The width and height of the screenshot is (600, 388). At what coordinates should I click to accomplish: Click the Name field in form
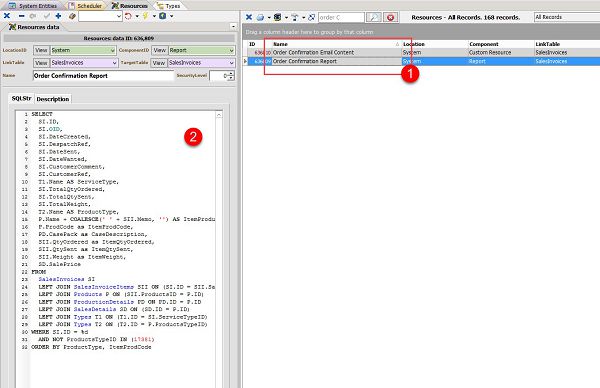click(103, 76)
